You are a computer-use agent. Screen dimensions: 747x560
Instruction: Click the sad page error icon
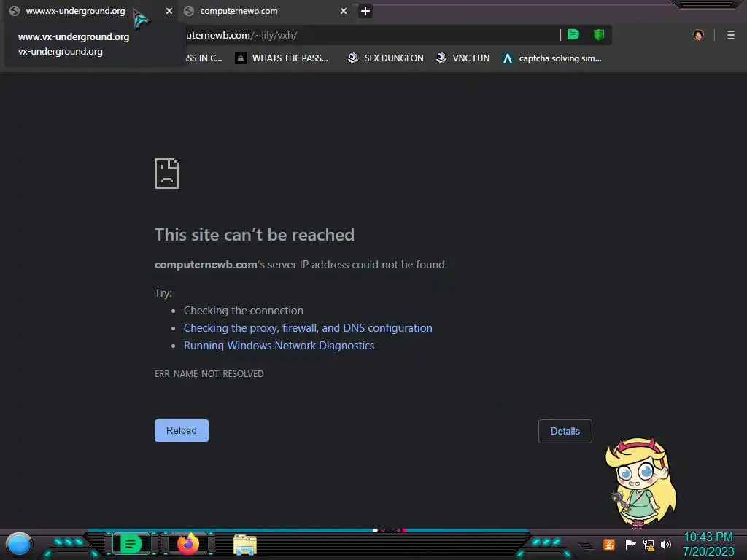click(x=167, y=174)
